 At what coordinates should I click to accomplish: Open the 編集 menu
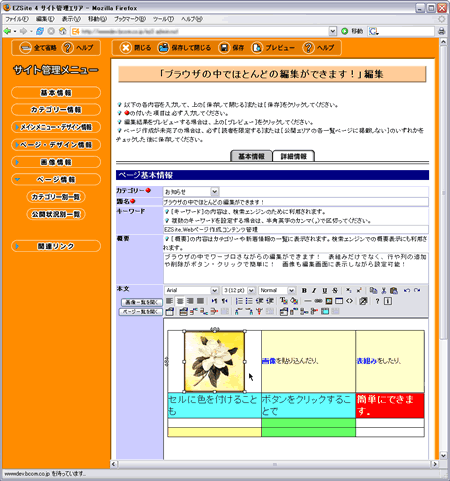(45, 19)
